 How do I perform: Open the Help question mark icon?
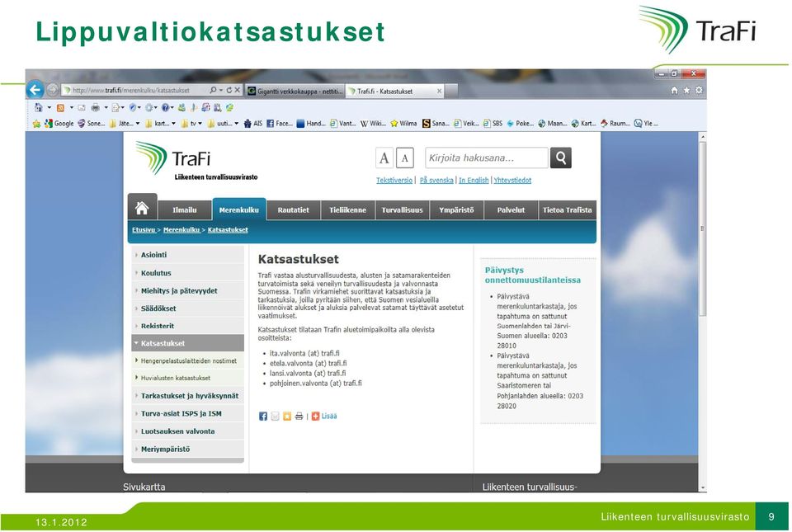point(165,107)
